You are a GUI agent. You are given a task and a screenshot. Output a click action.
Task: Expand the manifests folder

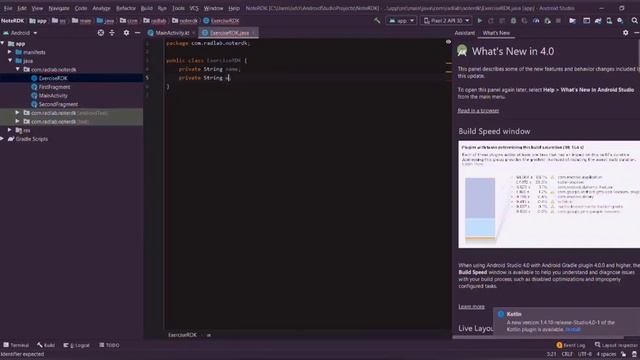[x=10, y=52]
